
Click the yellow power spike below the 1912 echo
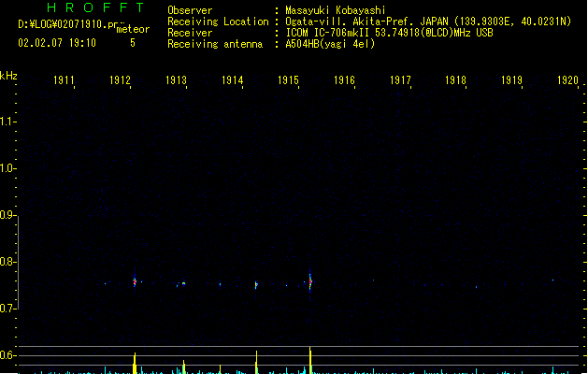coord(135,363)
